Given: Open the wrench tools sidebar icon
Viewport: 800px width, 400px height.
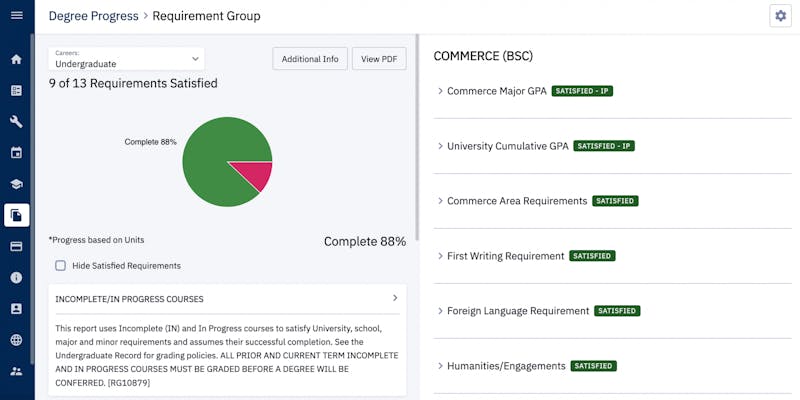Looking at the screenshot, I should tap(16, 122).
